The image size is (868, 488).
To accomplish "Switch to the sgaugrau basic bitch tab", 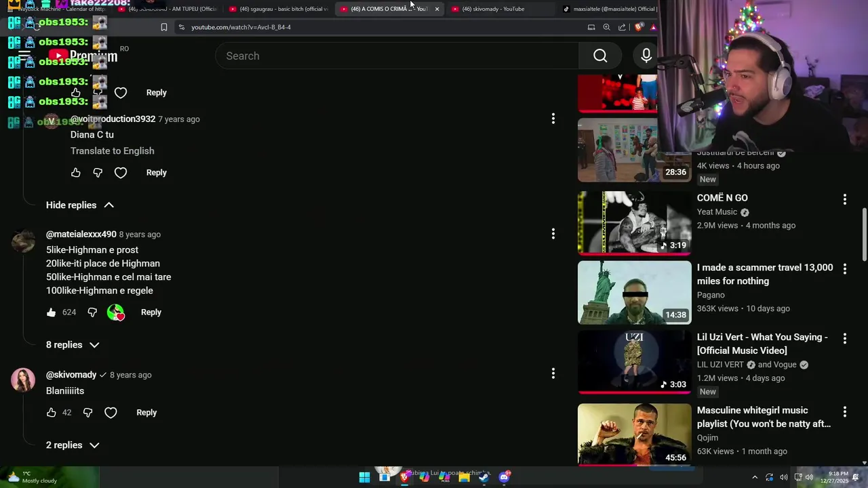I will [278, 9].
